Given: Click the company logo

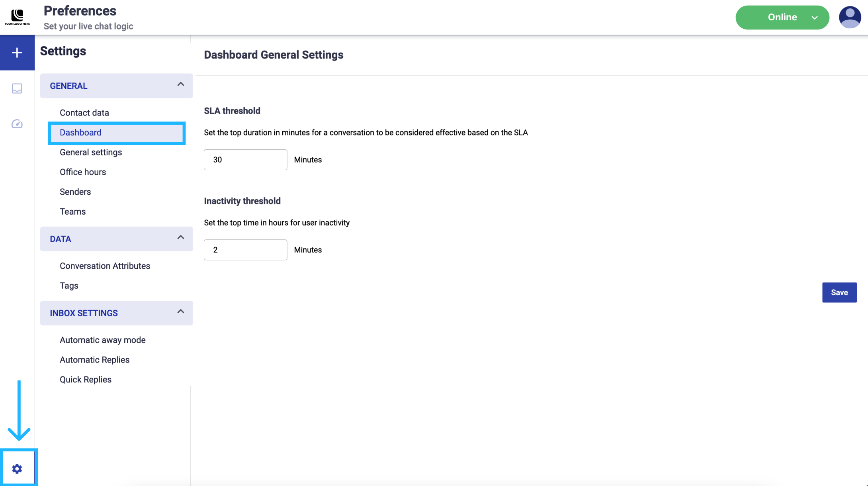Looking at the screenshot, I should pyautogui.click(x=17, y=17).
